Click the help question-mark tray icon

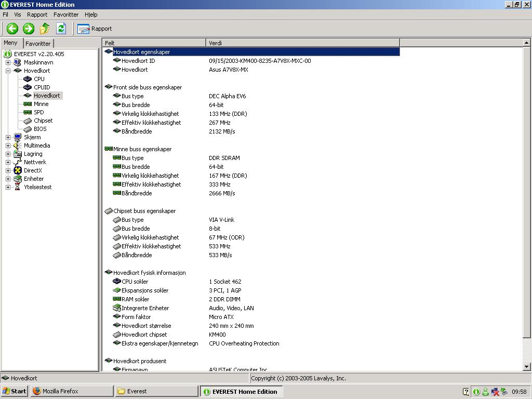pos(466,392)
